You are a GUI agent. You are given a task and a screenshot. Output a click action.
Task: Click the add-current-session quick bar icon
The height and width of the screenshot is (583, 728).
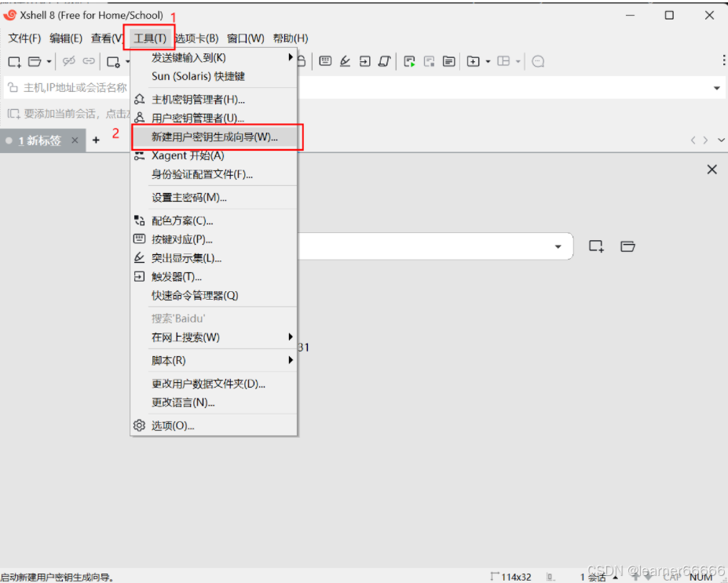click(x=13, y=114)
